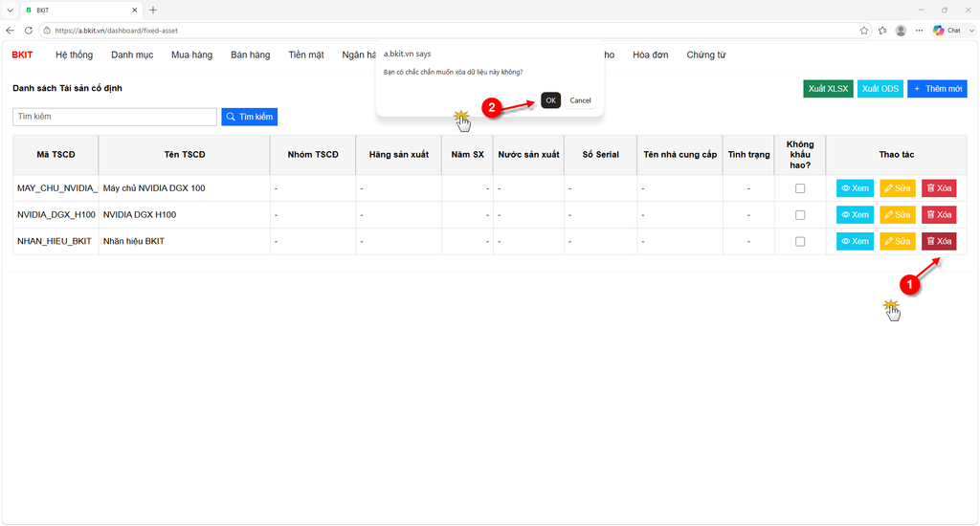This screenshot has width=980, height=526.
Task: Click the Năm SX column header
Action: (467, 154)
